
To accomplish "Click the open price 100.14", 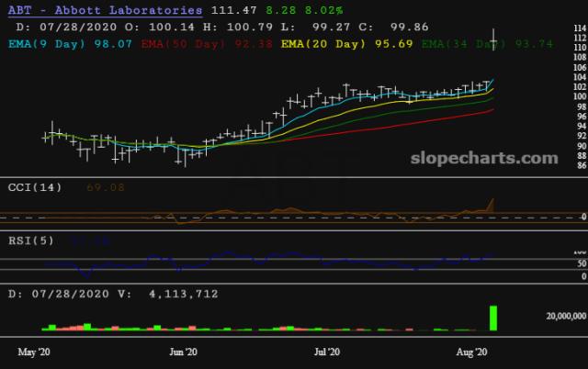I will [172, 27].
